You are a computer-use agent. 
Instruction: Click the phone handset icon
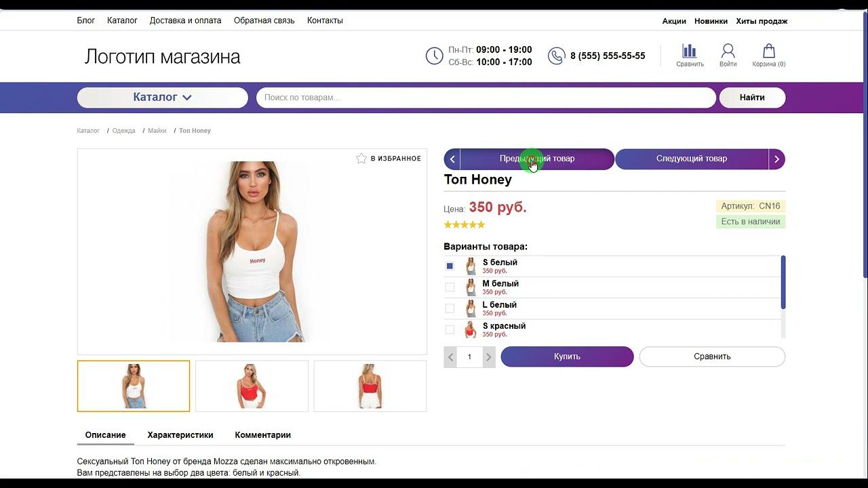(x=556, y=56)
